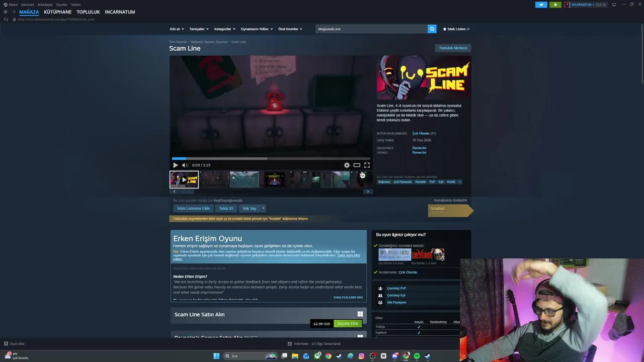The image size is (644, 362).
Task: Click the Aile Paylaşımı feature icon
Action: tap(380, 303)
